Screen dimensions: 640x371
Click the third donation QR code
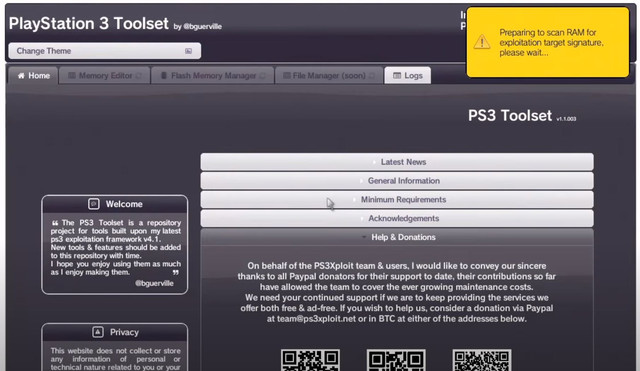(x=482, y=360)
